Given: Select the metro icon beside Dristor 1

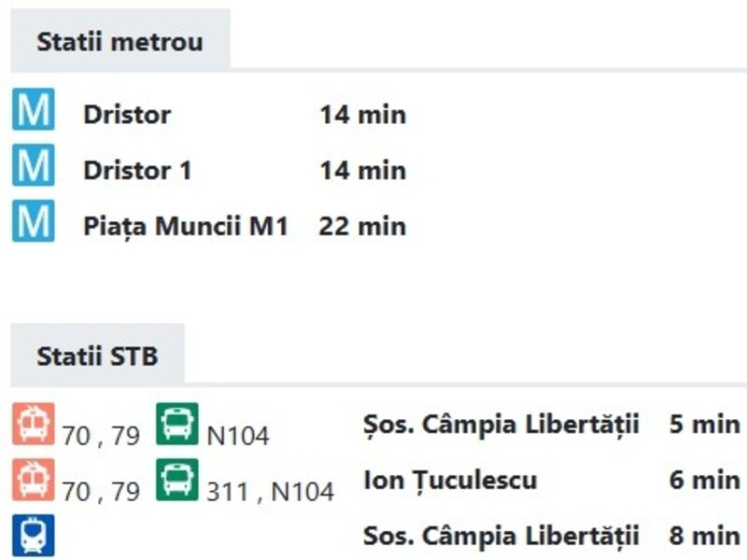Looking at the screenshot, I should 33,166.
